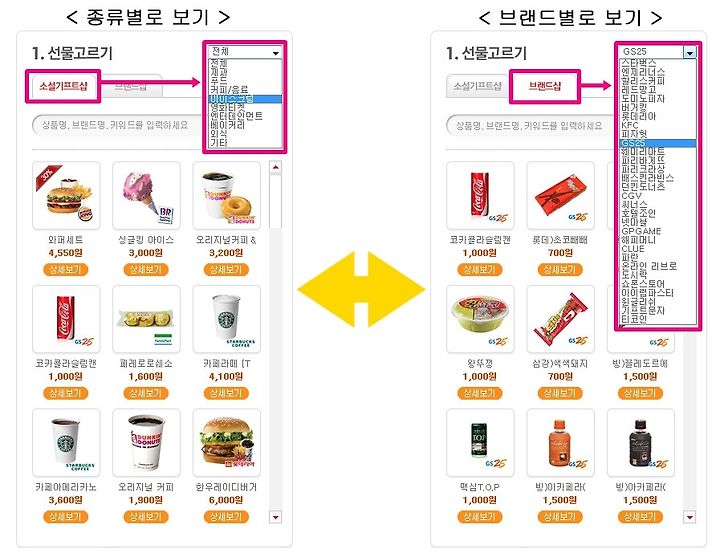Click the left list scroll-up arrow
This screenshot has height=557, width=720.
pyautogui.click(x=276, y=168)
